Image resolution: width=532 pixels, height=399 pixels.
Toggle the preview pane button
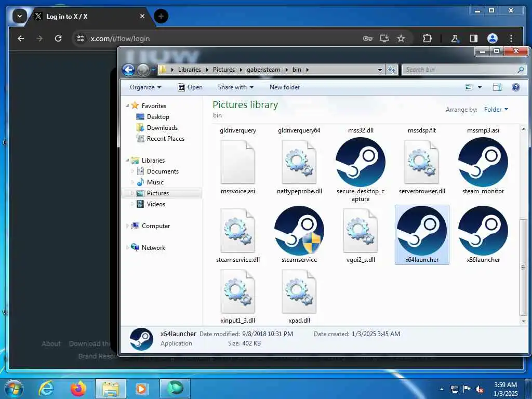[497, 87]
